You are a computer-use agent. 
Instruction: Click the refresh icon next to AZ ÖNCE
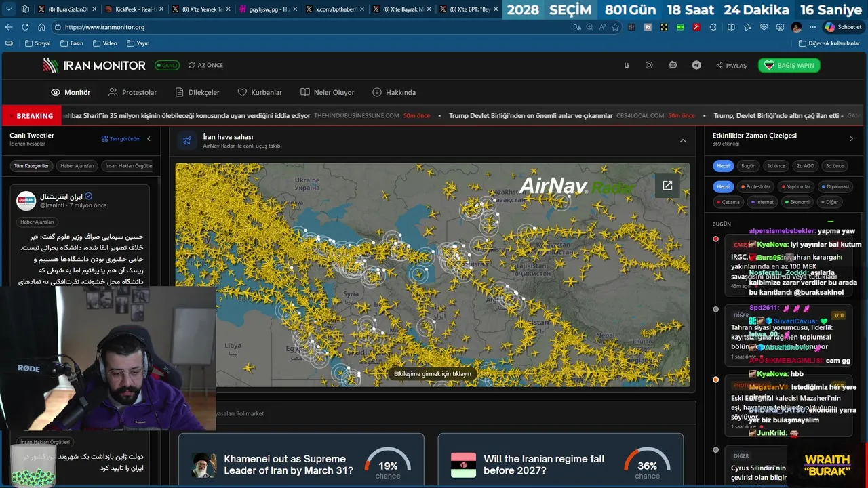tap(192, 66)
